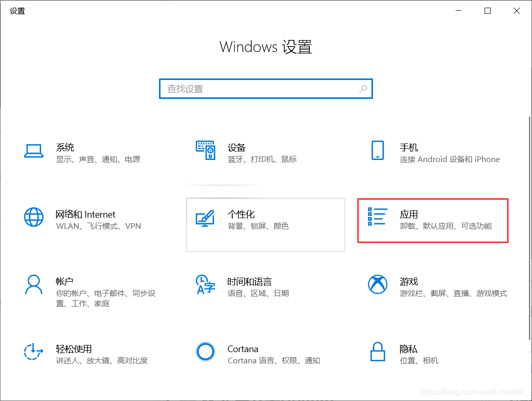
Task: Close the 设置 window
Action: point(516,11)
